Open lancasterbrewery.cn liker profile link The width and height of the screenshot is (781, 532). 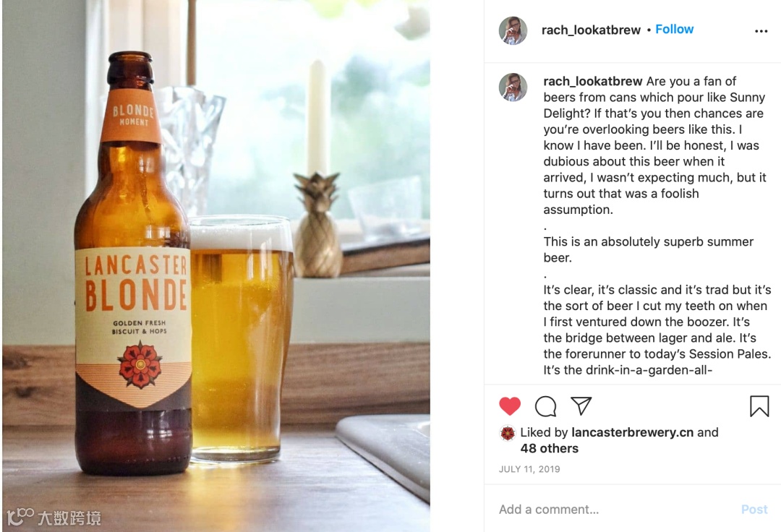(632, 432)
